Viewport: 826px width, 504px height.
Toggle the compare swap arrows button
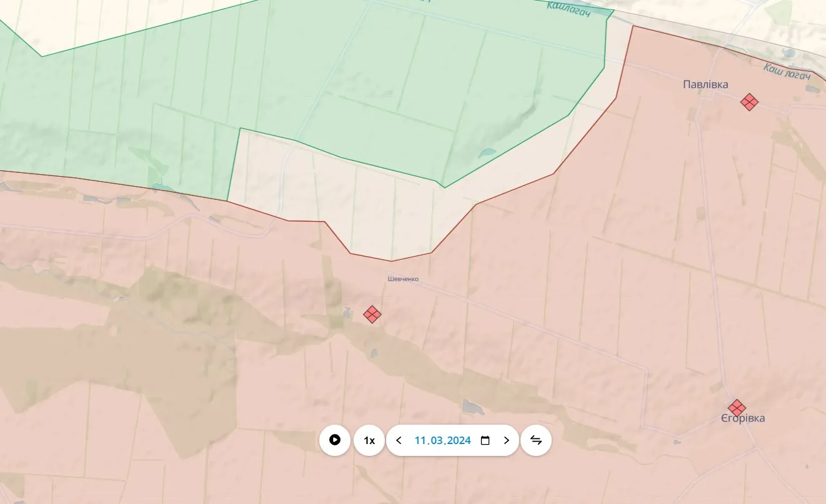pyautogui.click(x=536, y=440)
